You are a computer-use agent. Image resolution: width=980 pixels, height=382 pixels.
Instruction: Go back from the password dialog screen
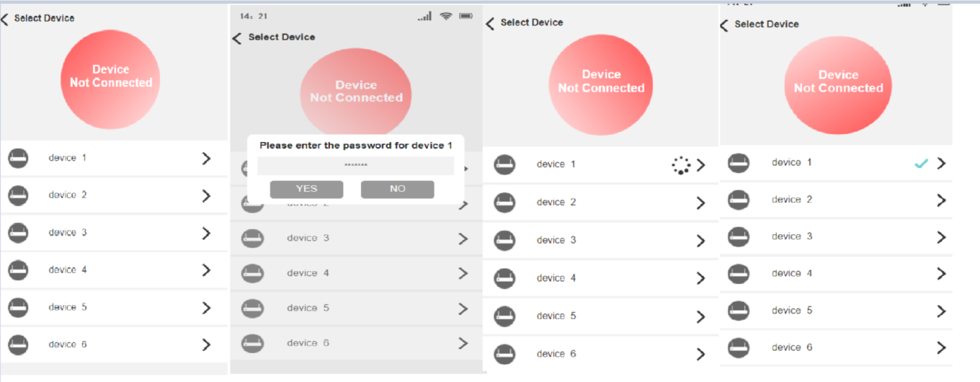click(x=237, y=38)
